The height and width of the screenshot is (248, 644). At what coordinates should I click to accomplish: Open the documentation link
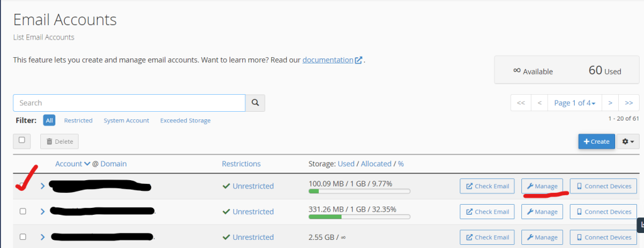pyautogui.click(x=328, y=60)
